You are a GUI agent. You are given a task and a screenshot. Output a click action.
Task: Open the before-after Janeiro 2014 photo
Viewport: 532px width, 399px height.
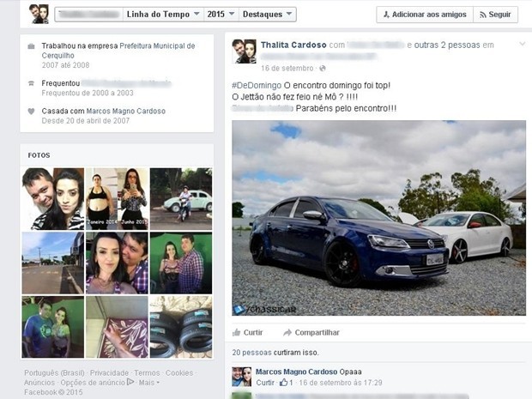pos(117,199)
